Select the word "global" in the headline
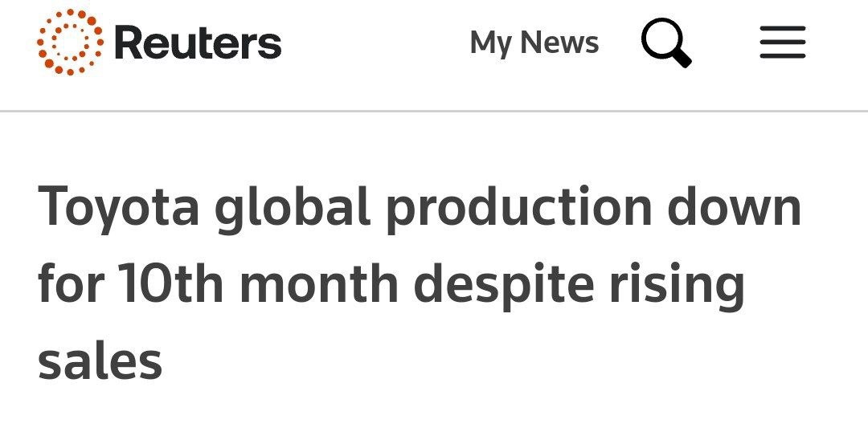Image resolution: width=868 pixels, height=444 pixels. tap(293, 207)
